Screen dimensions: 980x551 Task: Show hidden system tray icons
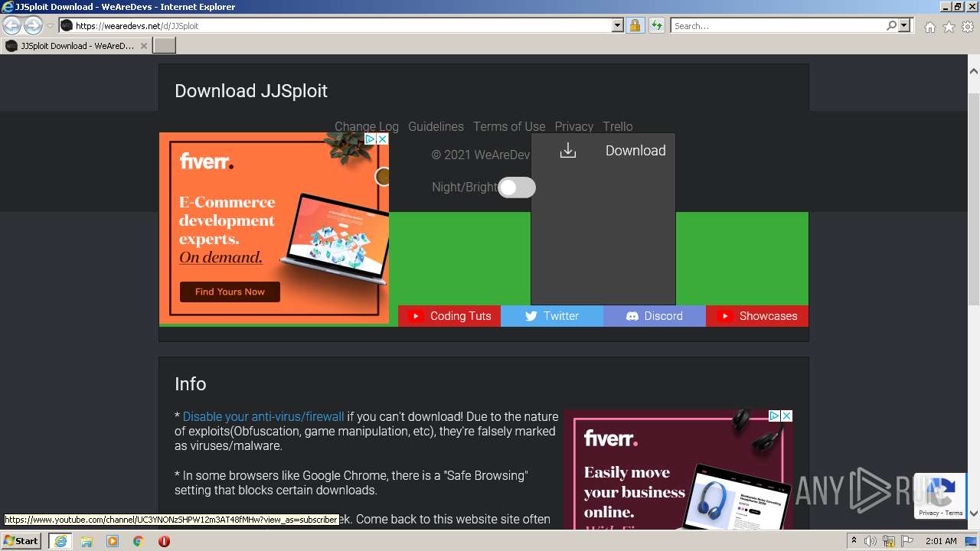click(x=853, y=541)
